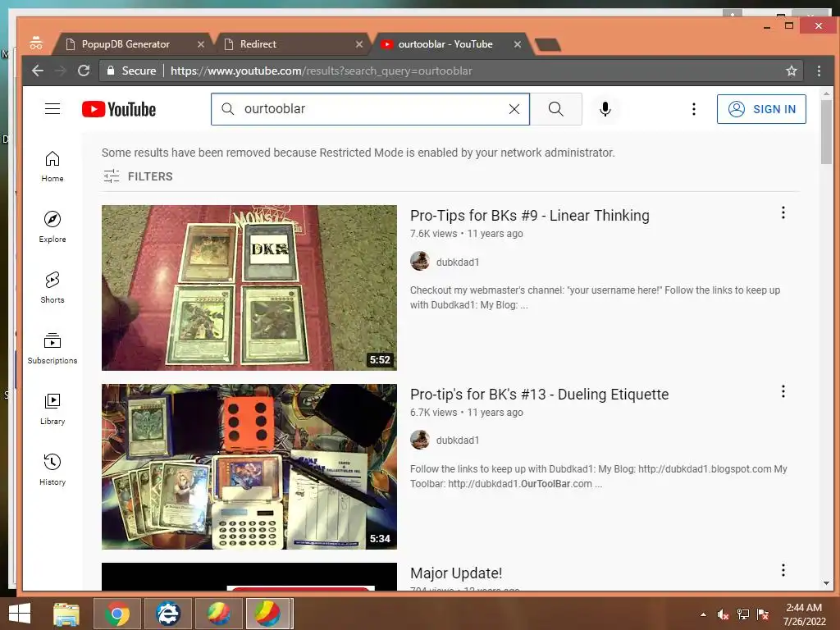
Task: Close the PopupDB Generator tab
Action: 200,44
